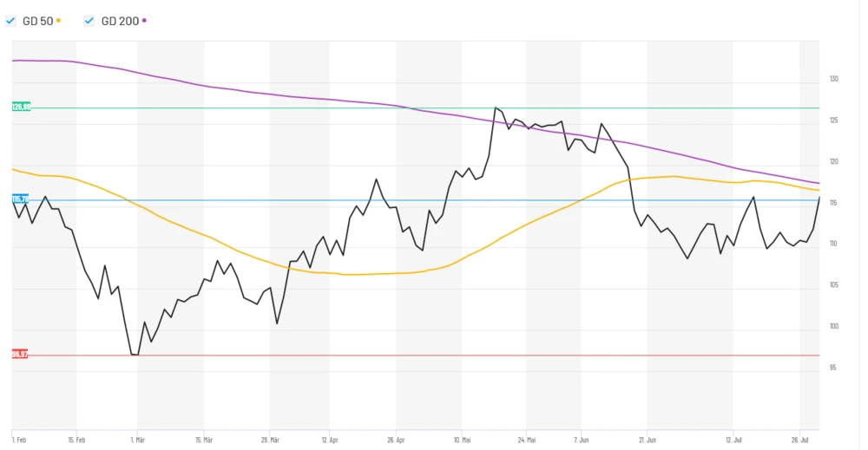Image resolution: width=868 pixels, height=450 pixels.
Task: Select the "24. Mai" date axis label
Action: click(x=526, y=439)
